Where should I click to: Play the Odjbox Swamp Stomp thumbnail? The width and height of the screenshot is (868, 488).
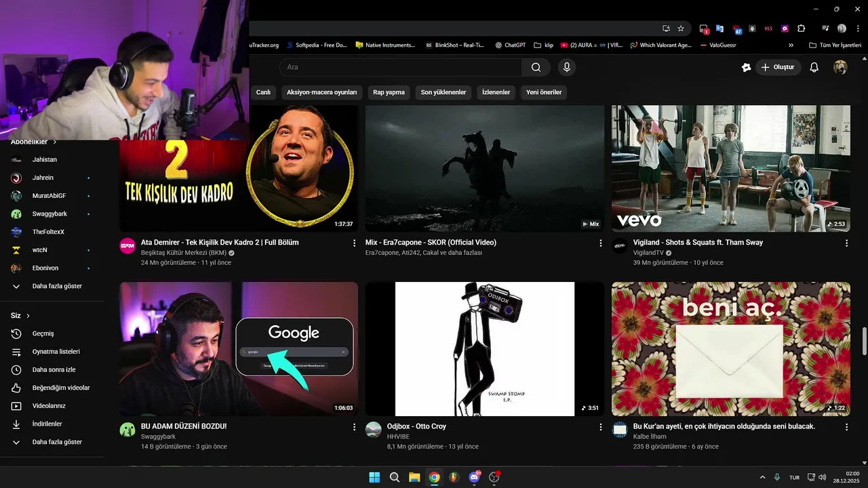click(x=485, y=349)
